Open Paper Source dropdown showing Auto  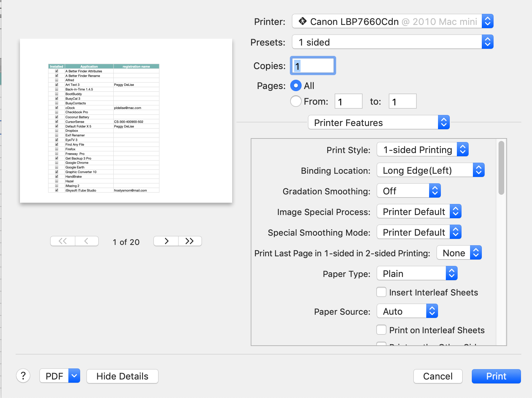(407, 311)
